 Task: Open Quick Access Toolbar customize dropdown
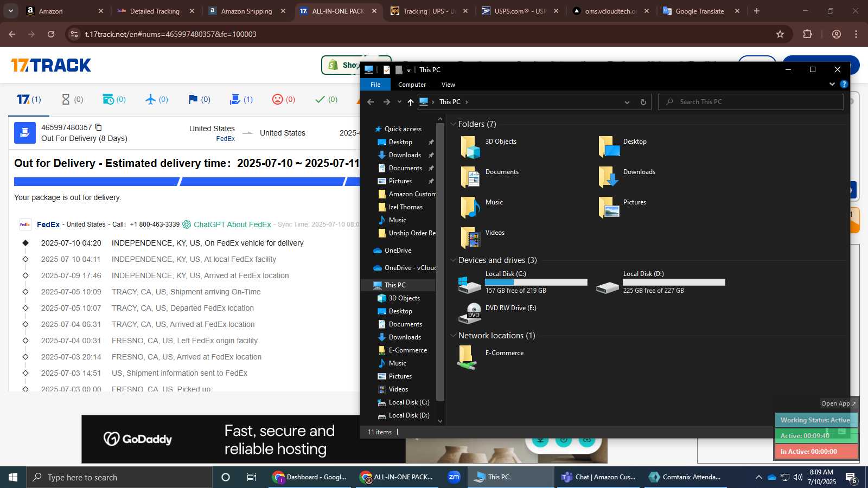tap(409, 70)
